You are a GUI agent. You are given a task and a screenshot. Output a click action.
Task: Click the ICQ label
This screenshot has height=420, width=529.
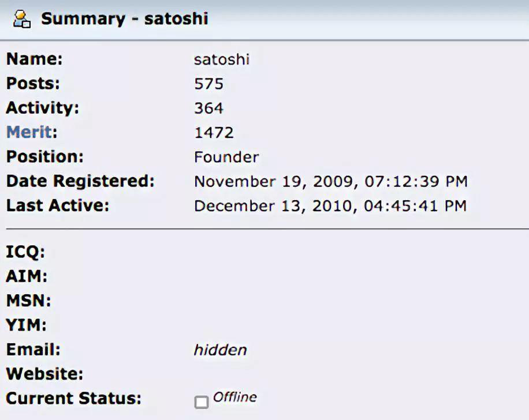(25, 252)
